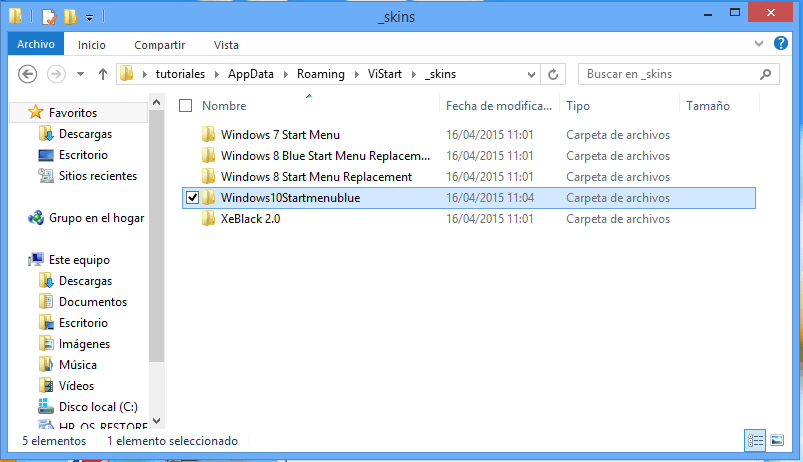This screenshot has height=462, width=803.
Task: Sort by the Nombre column header
Action: tap(224, 106)
